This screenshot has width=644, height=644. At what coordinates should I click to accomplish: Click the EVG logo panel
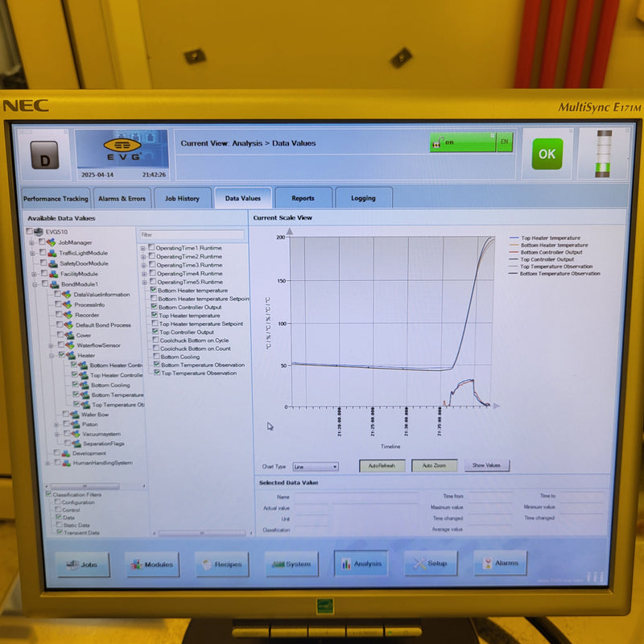(x=122, y=150)
